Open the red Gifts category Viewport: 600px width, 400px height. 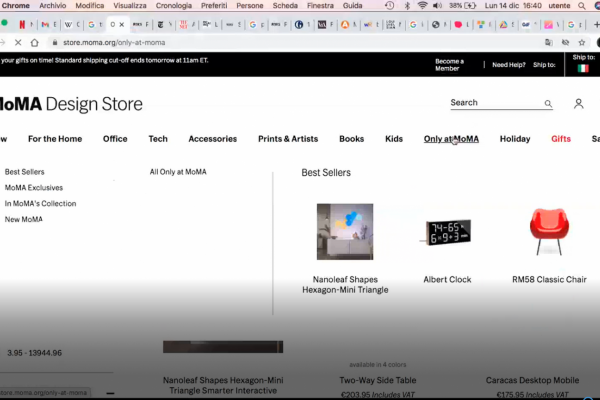pos(561,139)
